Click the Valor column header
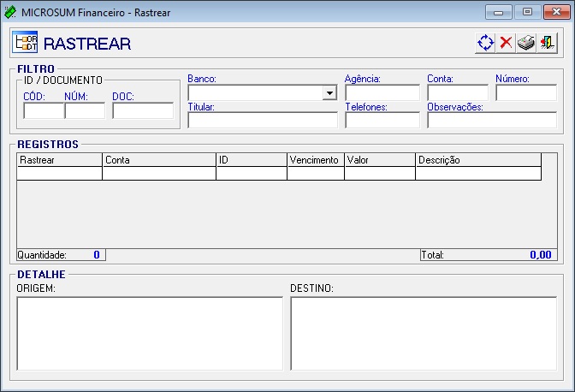Image resolution: width=575 pixels, height=392 pixels. (380, 160)
